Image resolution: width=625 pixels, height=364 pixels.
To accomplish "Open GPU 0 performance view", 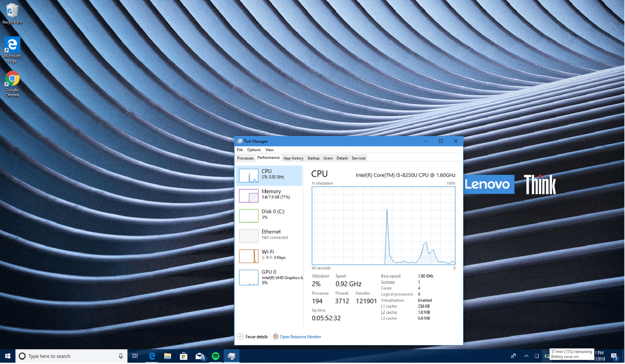I will click(269, 277).
